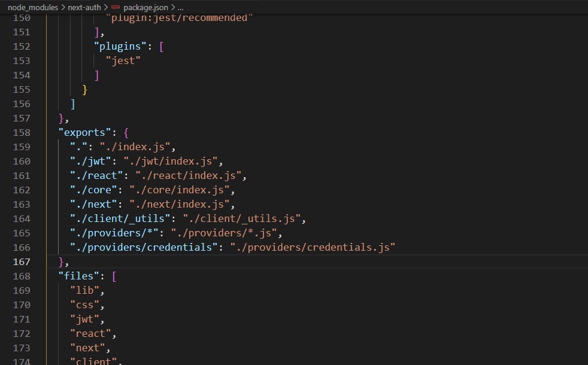Click the package.json breadcrumb segment

(x=146, y=7)
